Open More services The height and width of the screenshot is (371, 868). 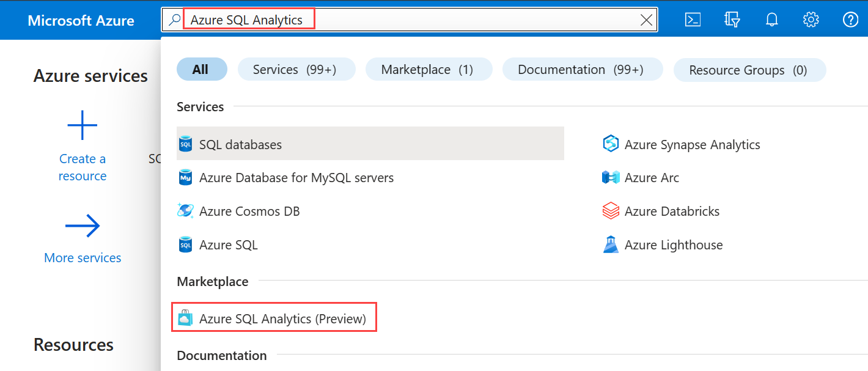point(82,257)
